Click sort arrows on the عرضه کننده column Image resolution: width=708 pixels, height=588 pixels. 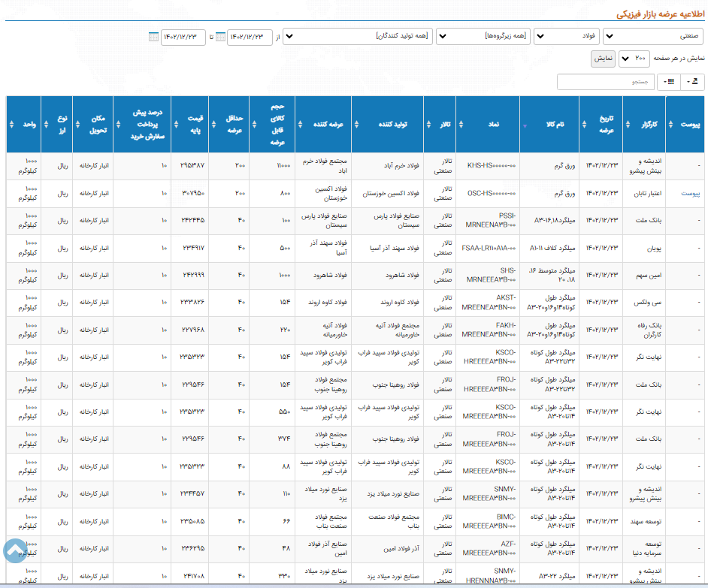pyautogui.click(x=300, y=125)
